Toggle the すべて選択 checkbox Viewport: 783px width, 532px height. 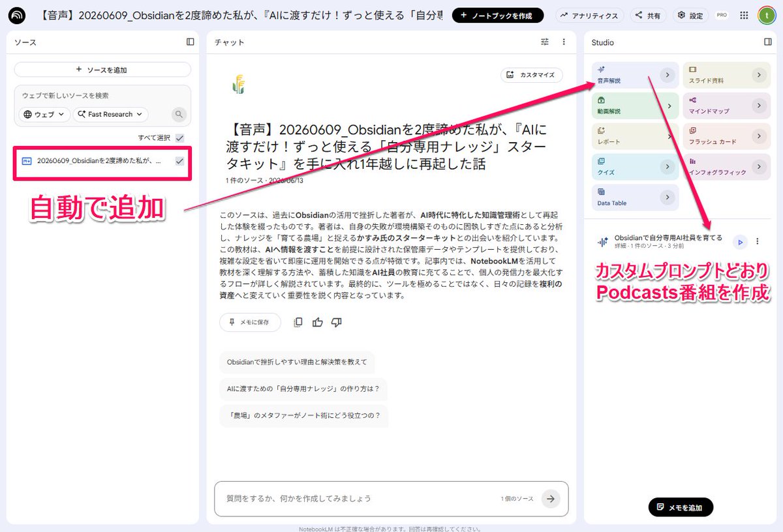(x=179, y=138)
